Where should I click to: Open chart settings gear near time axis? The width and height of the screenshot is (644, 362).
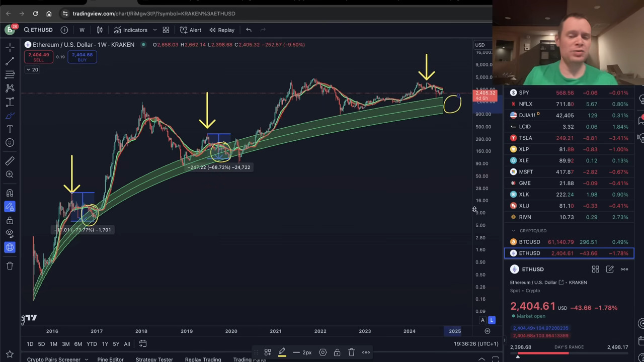(487, 331)
